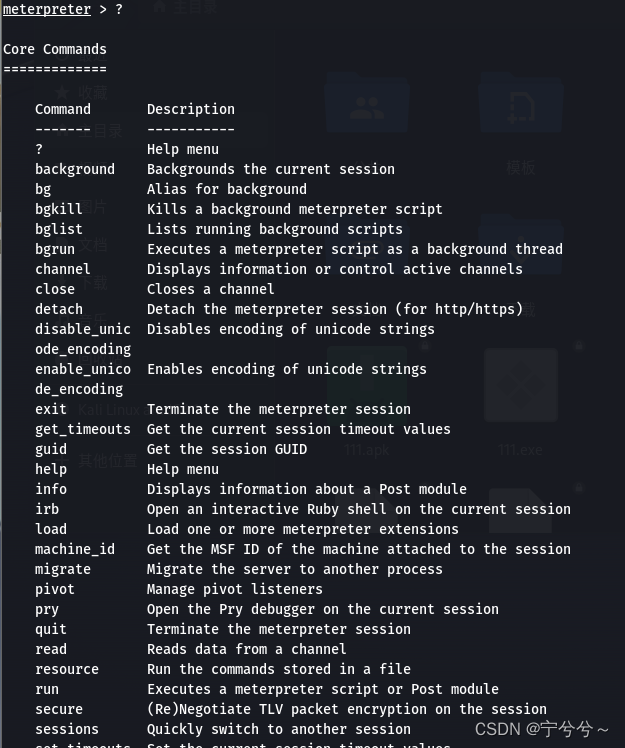
Task: Click the pivot command description
Action: (234, 589)
